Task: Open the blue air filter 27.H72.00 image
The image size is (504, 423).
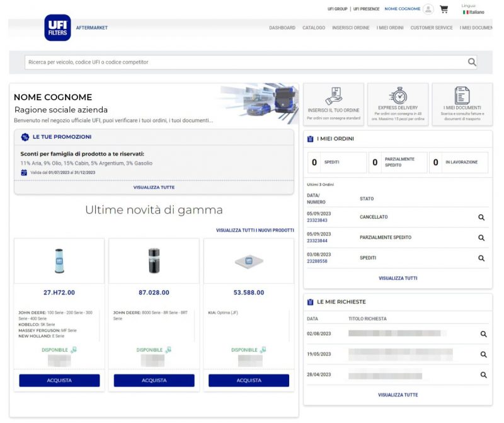Action: 59,261
